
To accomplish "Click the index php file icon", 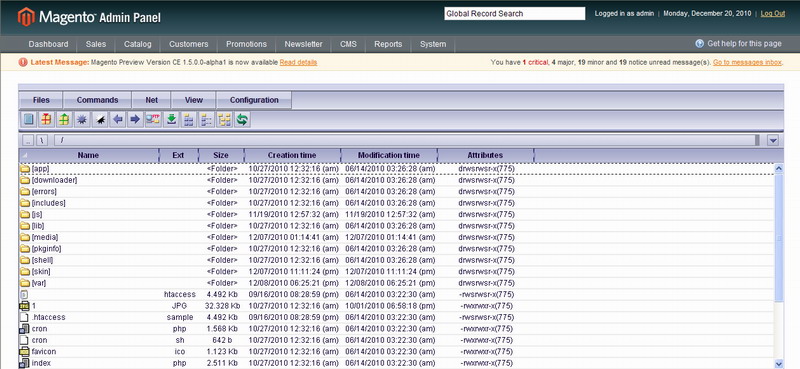I will coord(24,363).
